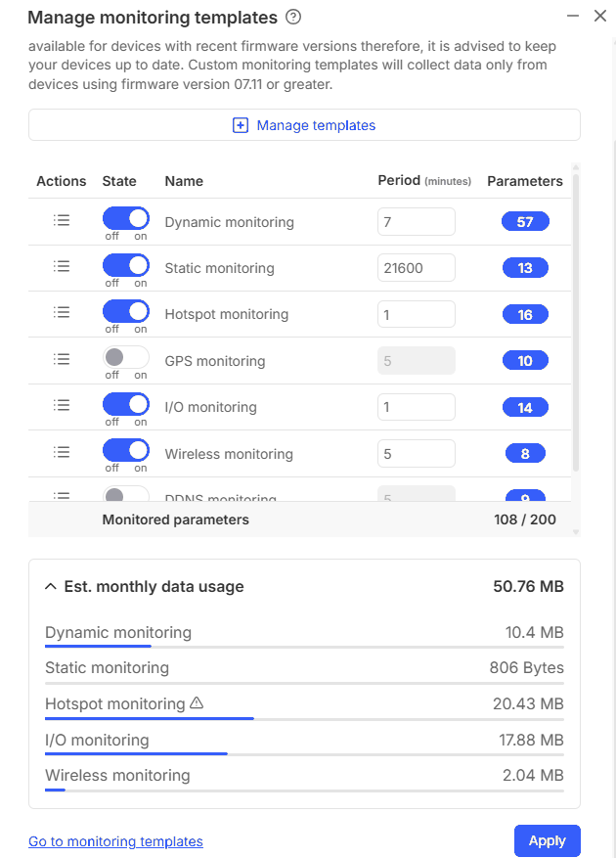This screenshot has width=616, height=858.
Task: Open actions menu for Static monitoring
Action: point(62,267)
